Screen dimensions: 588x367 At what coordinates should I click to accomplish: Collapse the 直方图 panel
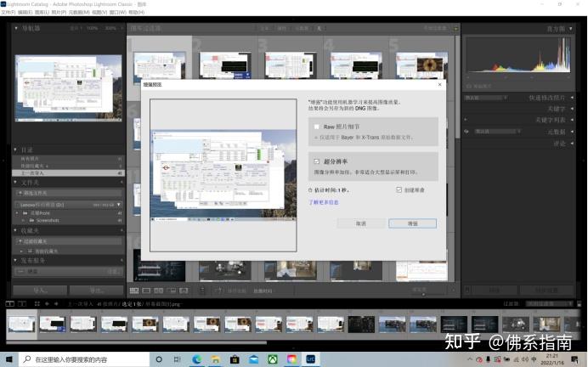(553, 28)
